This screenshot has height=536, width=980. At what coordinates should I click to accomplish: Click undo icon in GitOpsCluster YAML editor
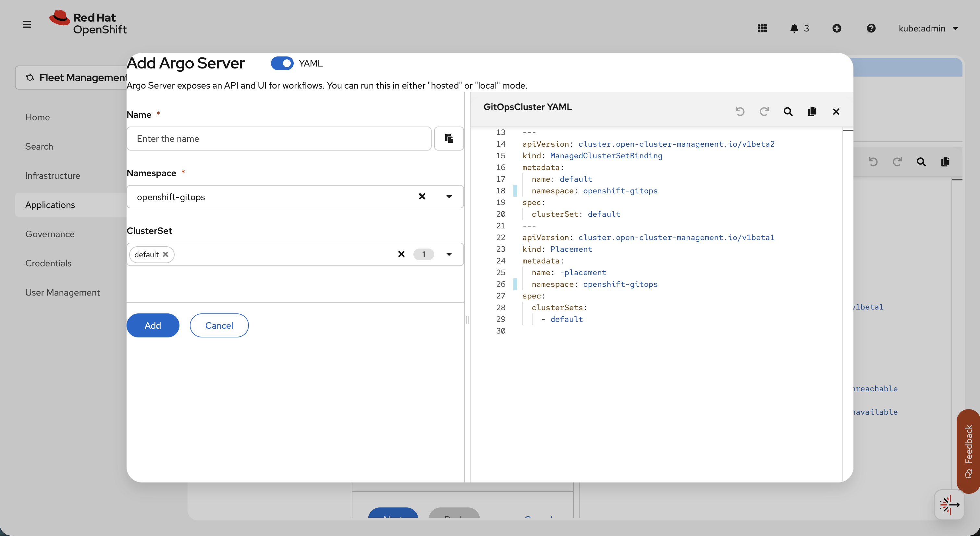tap(740, 112)
